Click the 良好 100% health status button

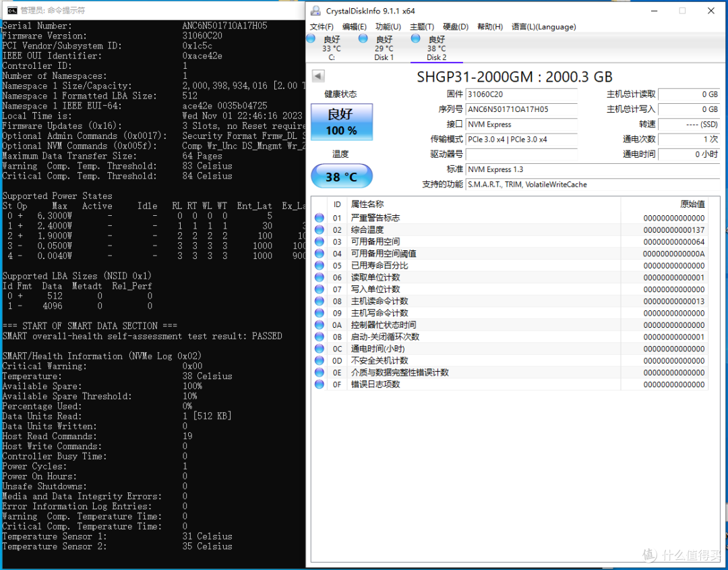[x=341, y=122]
